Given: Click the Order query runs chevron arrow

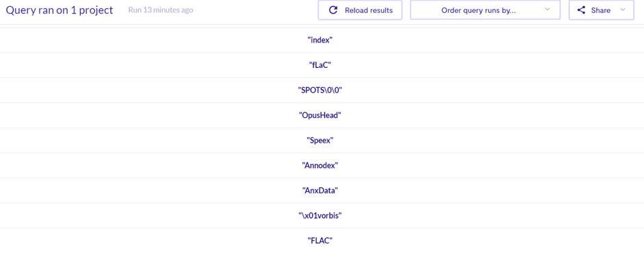Looking at the screenshot, I should (547, 10).
